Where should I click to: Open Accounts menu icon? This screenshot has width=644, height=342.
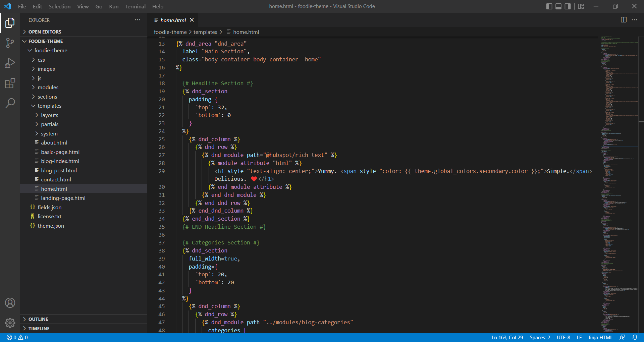[10, 303]
